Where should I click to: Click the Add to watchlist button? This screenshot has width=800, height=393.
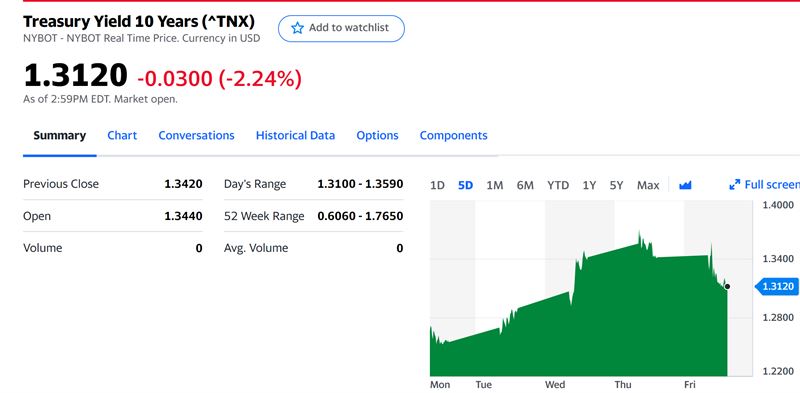pos(341,28)
